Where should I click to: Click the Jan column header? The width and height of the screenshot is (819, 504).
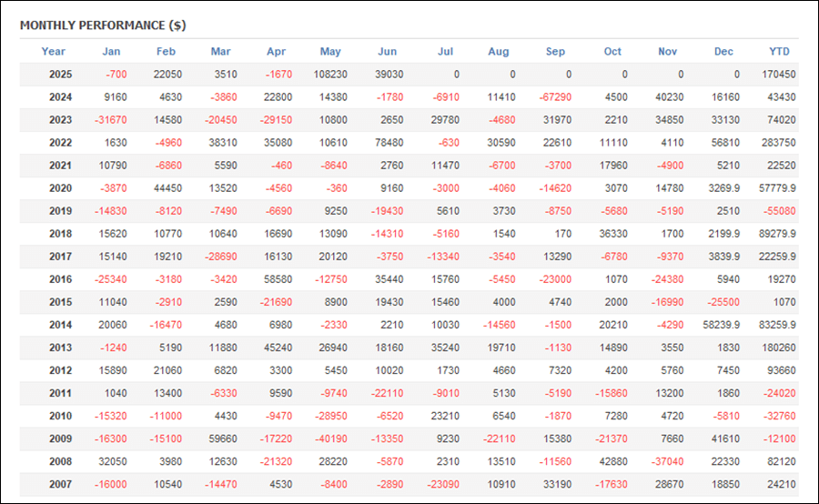(111, 51)
